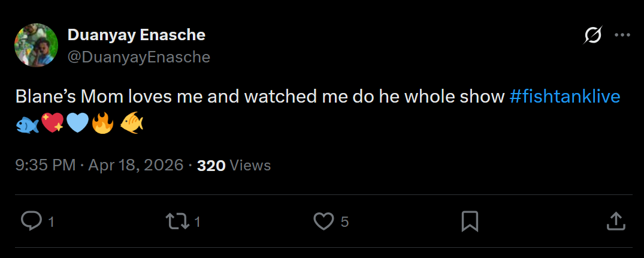
Task: Open the repost options menu
Action: 176,221
